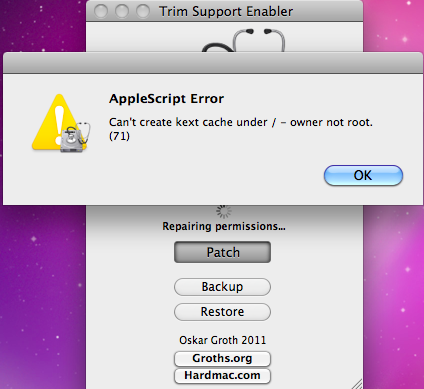Zoom the Trim Support Enabler window
This screenshot has width=424, height=389.
click(143, 11)
